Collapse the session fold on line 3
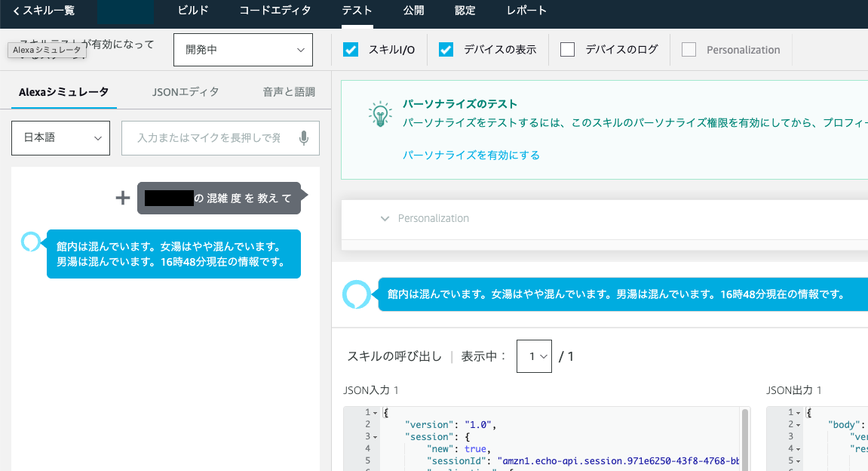 click(375, 437)
